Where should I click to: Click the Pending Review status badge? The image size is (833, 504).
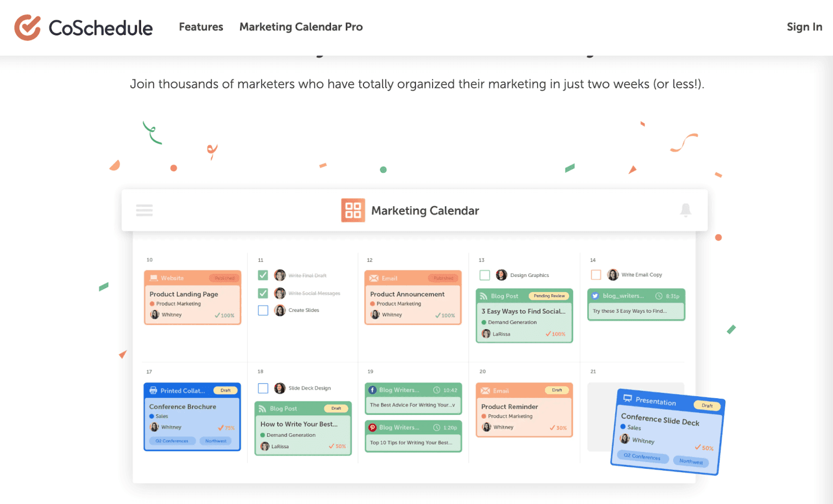(549, 296)
